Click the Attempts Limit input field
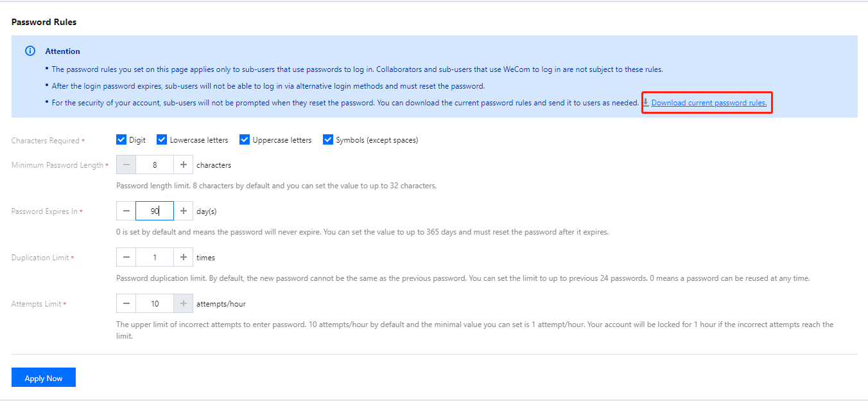 pyautogui.click(x=155, y=304)
